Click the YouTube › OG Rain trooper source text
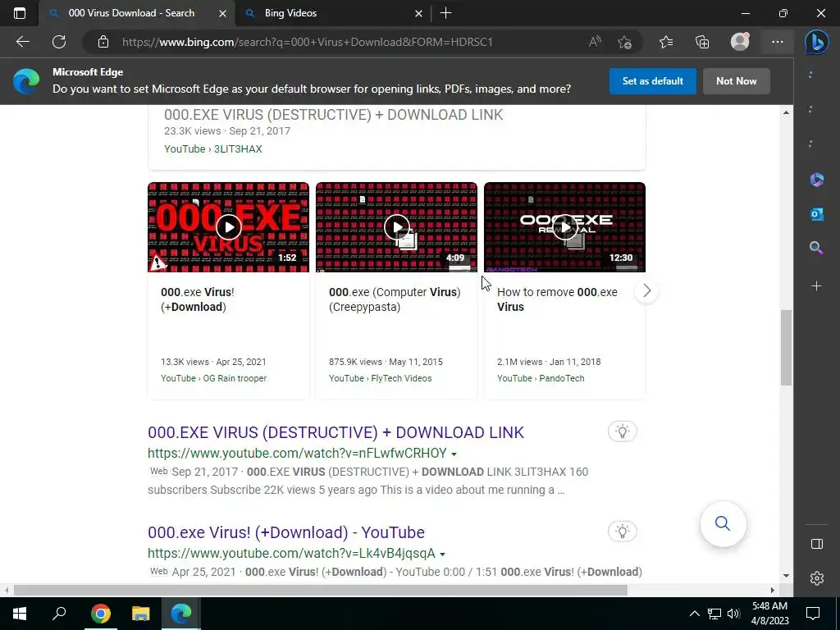840x630 pixels. pyautogui.click(x=213, y=378)
